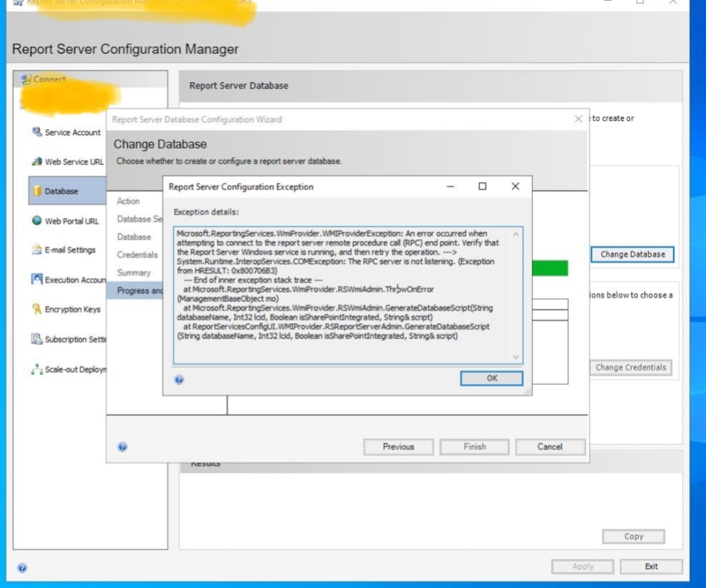This screenshot has height=588, width=706.
Task: Select the Database wizard step
Action: [x=134, y=237]
